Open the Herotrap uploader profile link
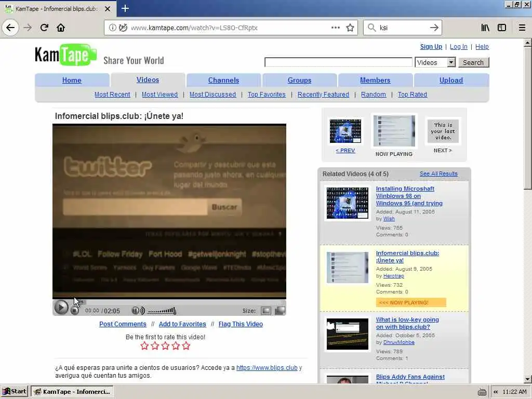This screenshot has width=532, height=399. tap(394, 276)
